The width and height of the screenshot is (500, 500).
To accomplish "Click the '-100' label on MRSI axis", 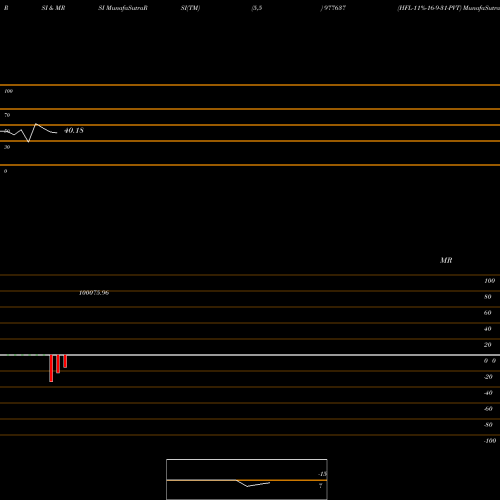I will click(x=490, y=441).
